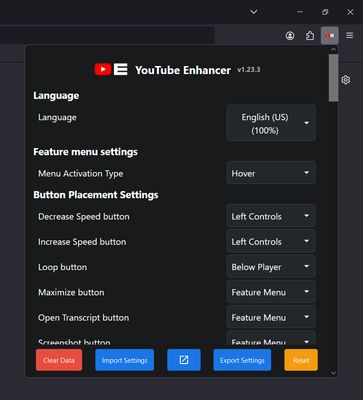Click the Loop button label

(x=62, y=267)
